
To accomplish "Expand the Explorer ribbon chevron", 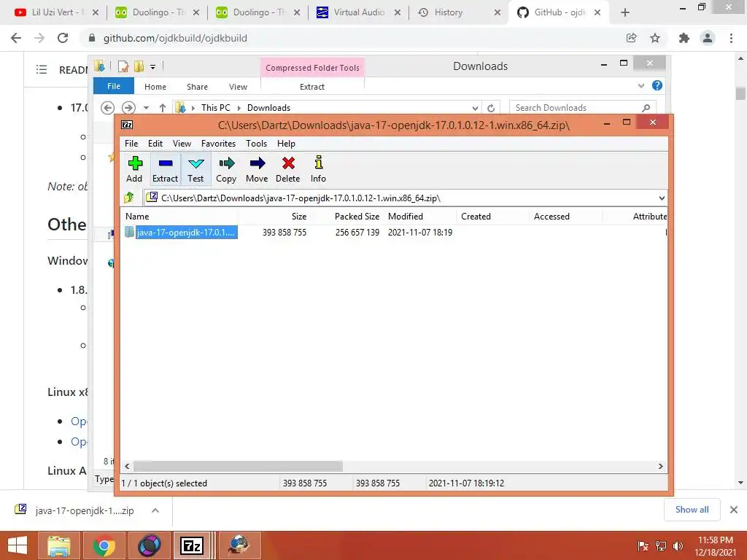I will click(x=640, y=86).
